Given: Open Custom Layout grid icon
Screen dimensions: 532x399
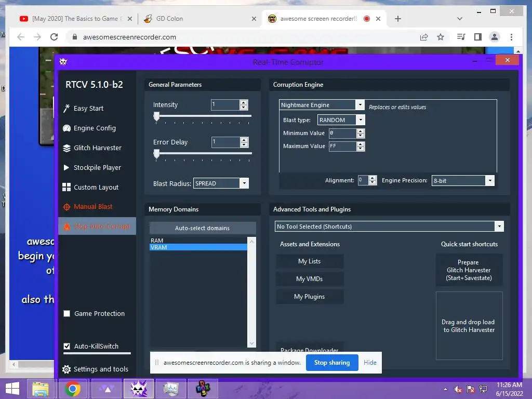Looking at the screenshot, I should click(x=66, y=187).
